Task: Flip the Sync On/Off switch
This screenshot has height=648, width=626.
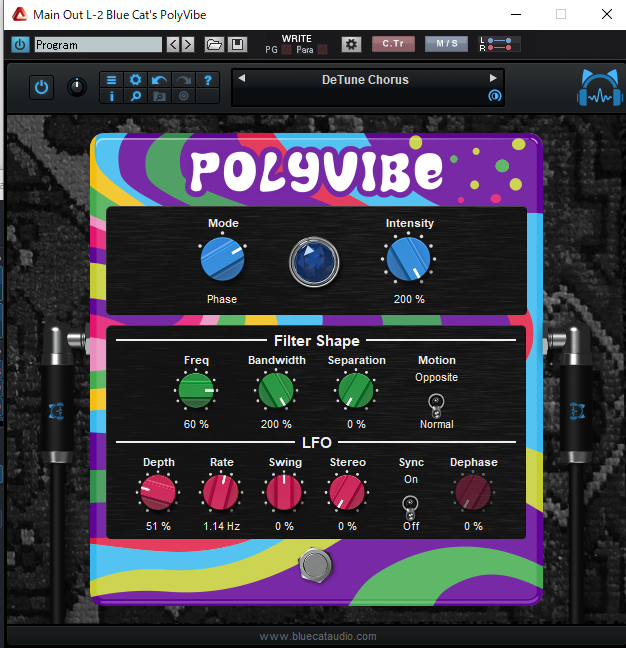Action: pyautogui.click(x=410, y=508)
